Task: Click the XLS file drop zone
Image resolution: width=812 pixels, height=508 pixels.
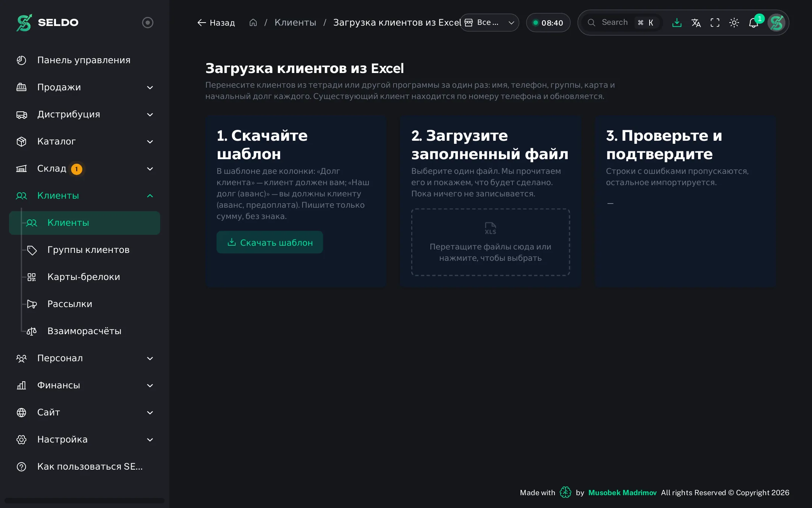Action: (x=491, y=242)
